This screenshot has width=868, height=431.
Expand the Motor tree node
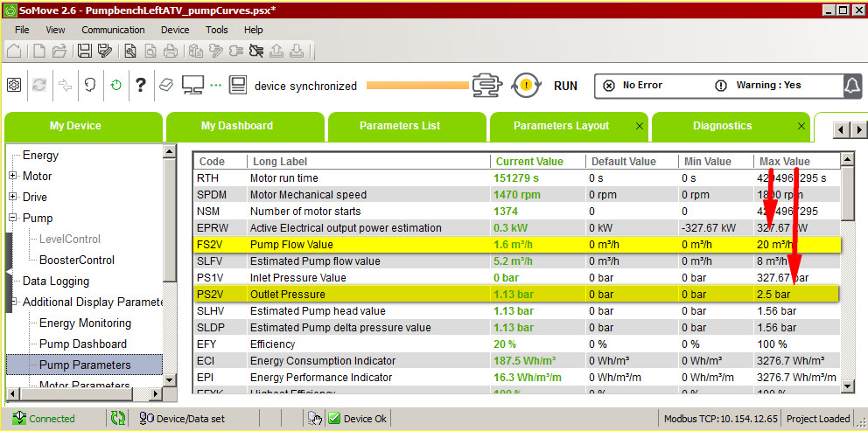(x=12, y=176)
